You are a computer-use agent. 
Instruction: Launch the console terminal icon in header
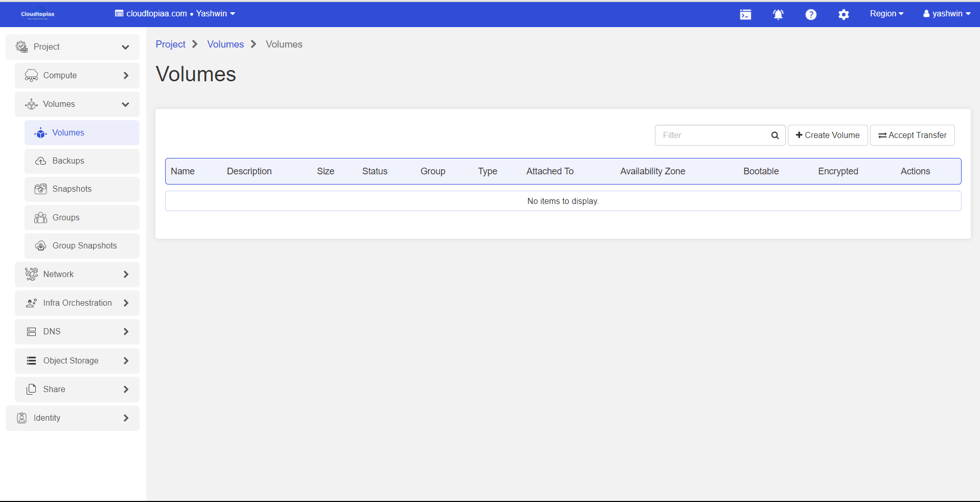pyautogui.click(x=745, y=14)
